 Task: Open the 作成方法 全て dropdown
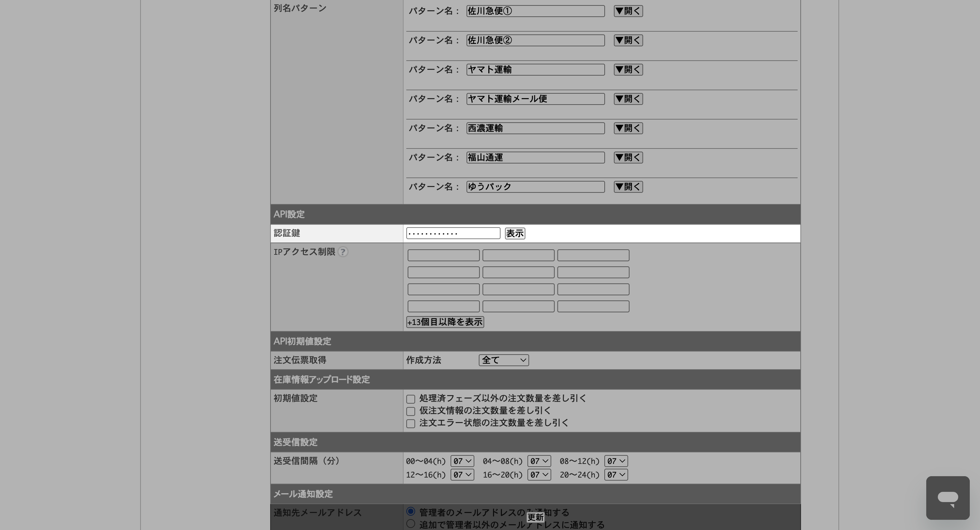(x=503, y=360)
